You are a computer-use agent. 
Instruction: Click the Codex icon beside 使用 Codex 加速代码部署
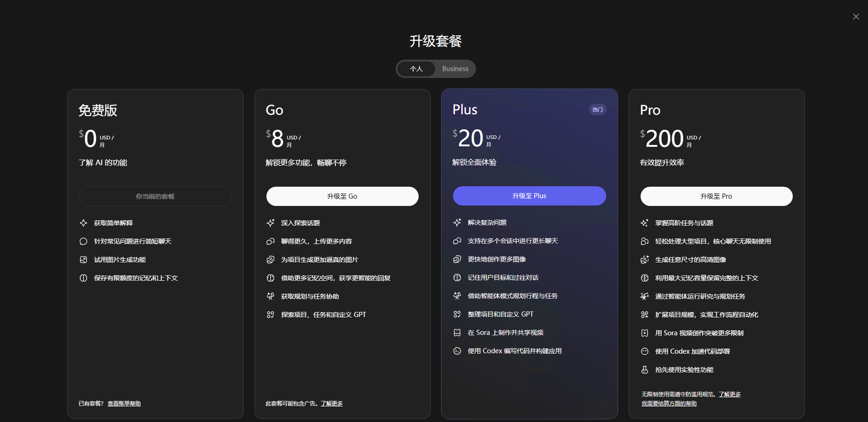coord(645,351)
